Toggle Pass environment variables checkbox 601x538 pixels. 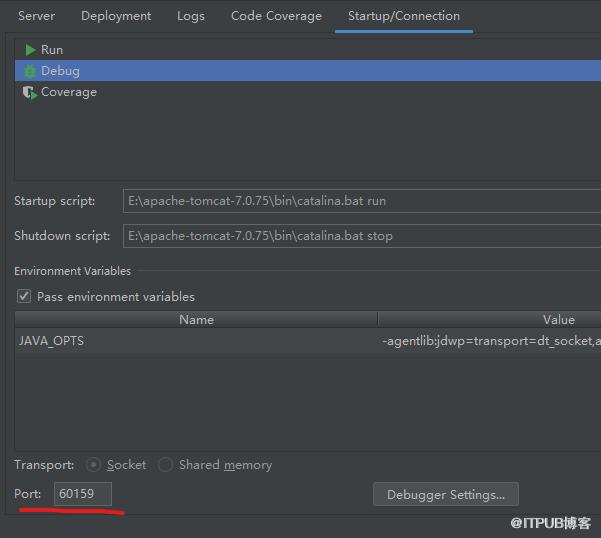click(24, 296)
